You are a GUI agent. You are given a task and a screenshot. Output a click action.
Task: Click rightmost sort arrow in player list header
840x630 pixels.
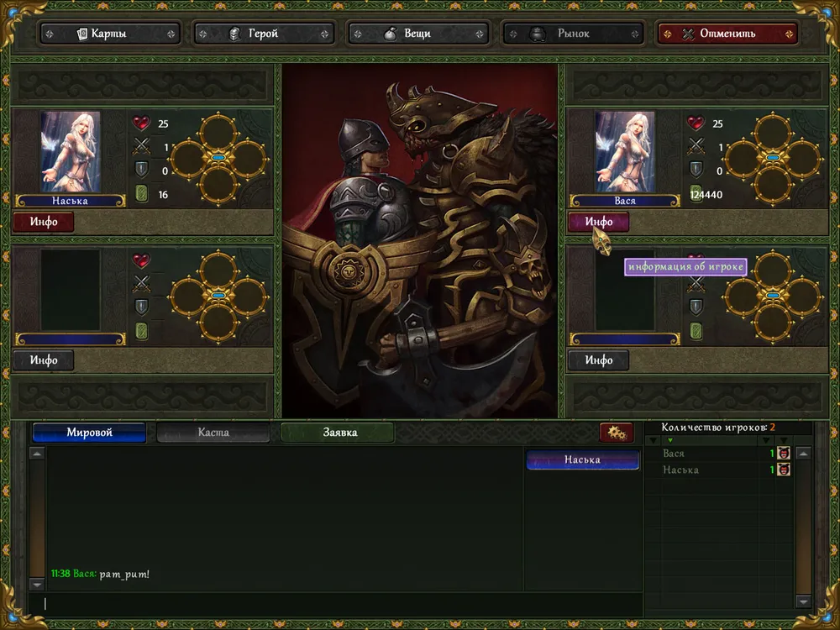(x=783, y=440)
